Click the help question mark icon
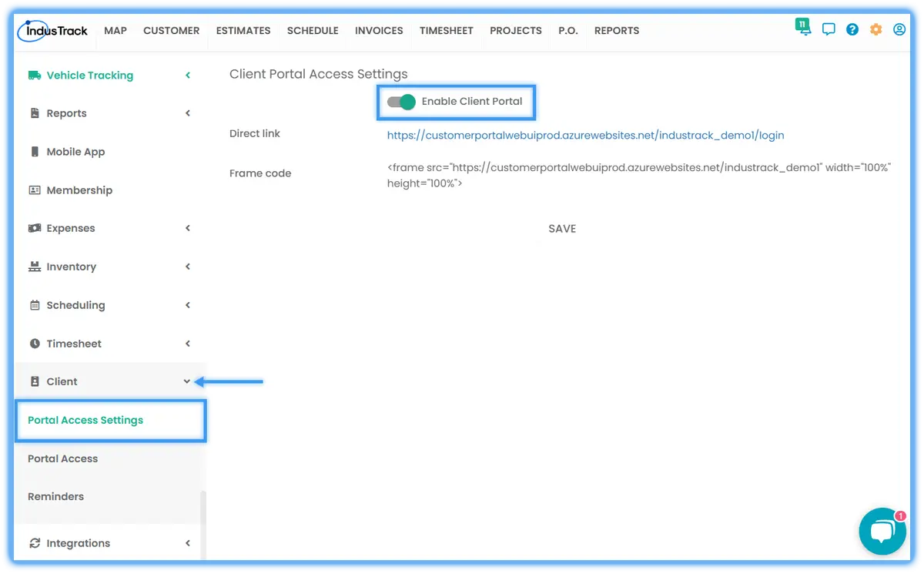This screenshot has height=574, width=924. click(x=852, y=30)
